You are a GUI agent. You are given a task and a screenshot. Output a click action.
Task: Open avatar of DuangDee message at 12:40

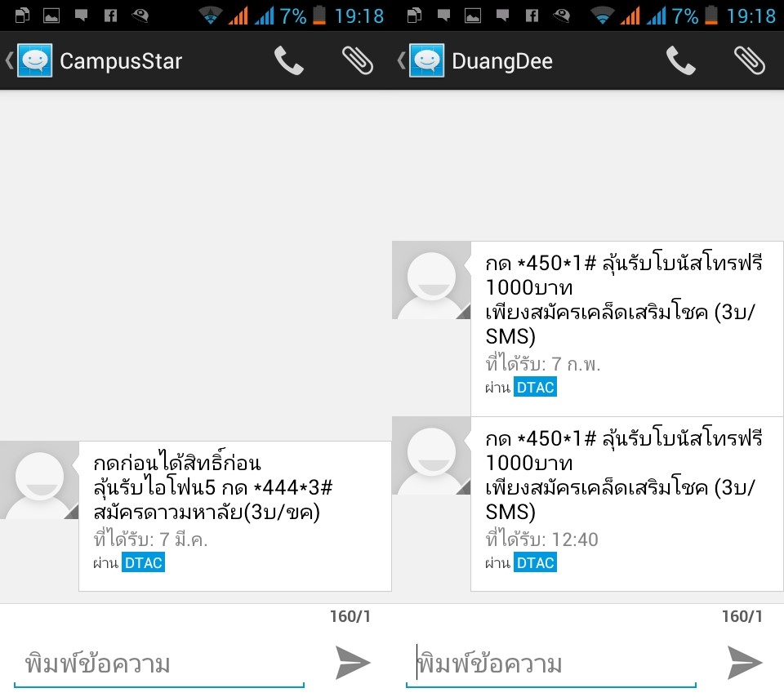(431, 455)
